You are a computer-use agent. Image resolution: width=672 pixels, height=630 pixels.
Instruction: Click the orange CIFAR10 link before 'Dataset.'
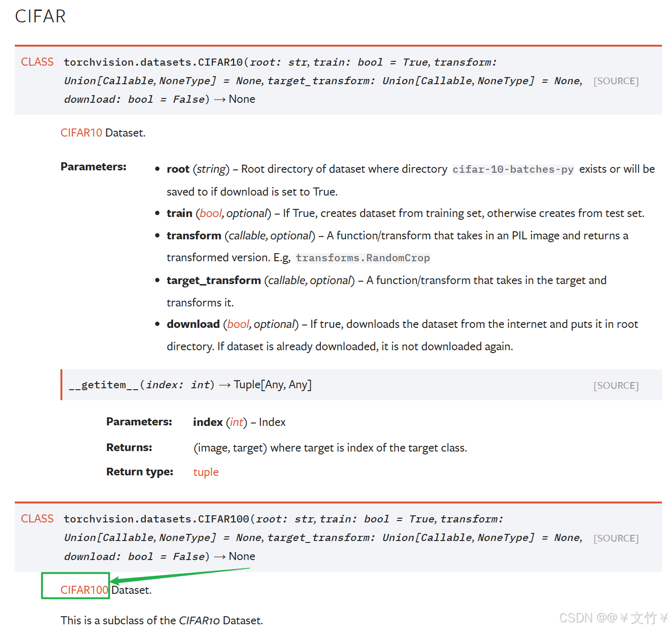81,133
